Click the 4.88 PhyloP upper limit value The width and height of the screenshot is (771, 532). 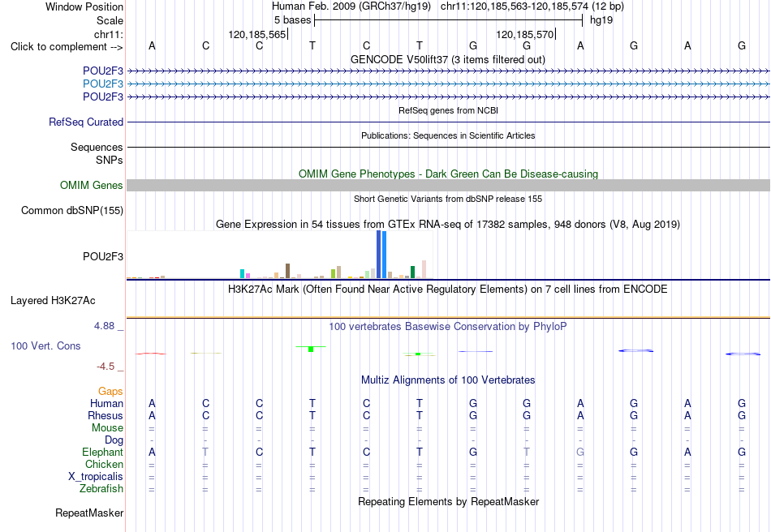tap(104, 326)
